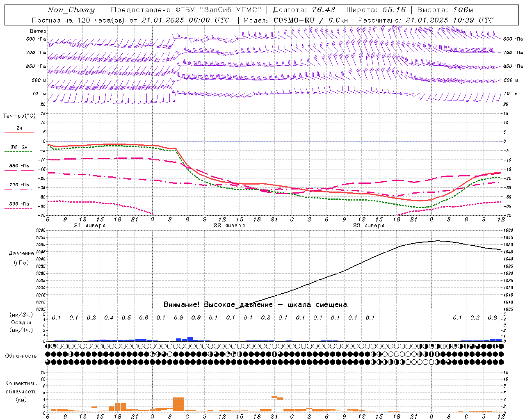Screen dimensions: 525x420
Task: Click the "Конвективн." convective cloud label
Action: coord(21,383)
